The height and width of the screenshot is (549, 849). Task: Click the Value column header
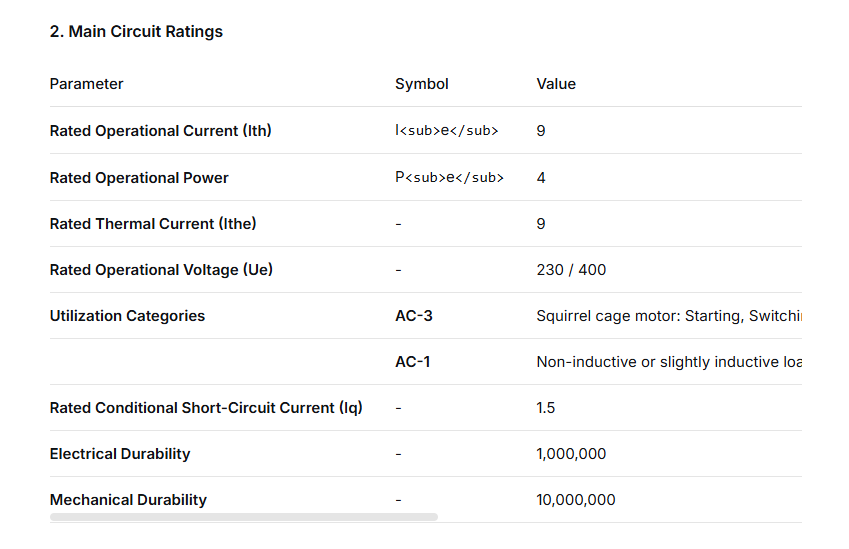[x=556, y=84]
